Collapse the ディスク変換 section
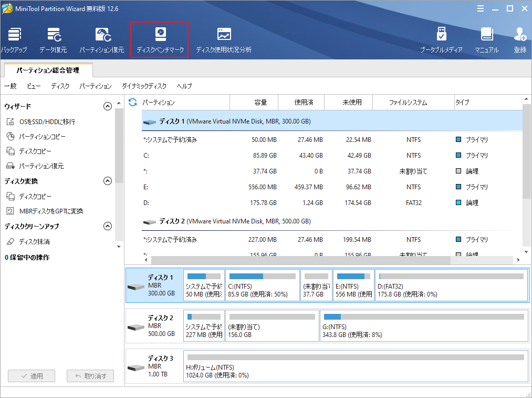 [108, 181]
